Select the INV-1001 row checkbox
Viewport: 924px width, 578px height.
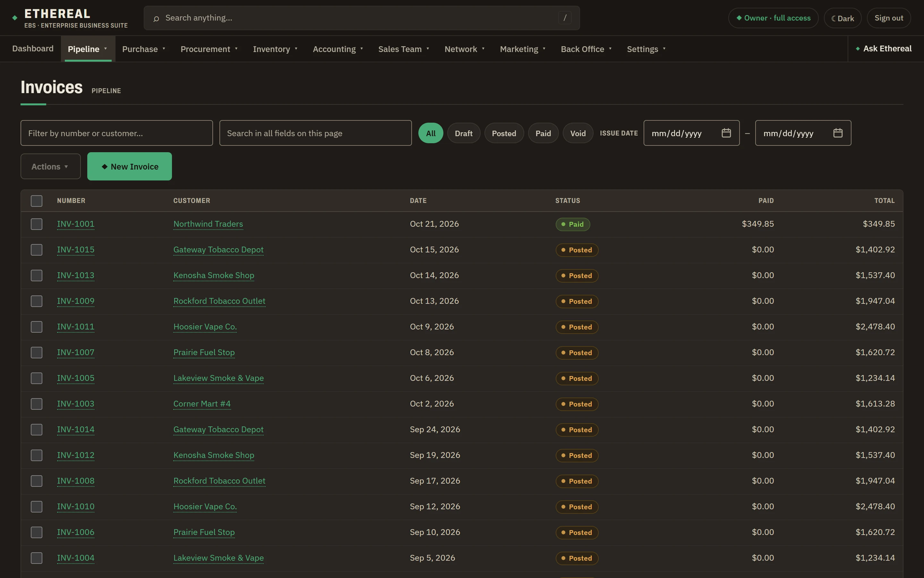(x=37, y=224)
